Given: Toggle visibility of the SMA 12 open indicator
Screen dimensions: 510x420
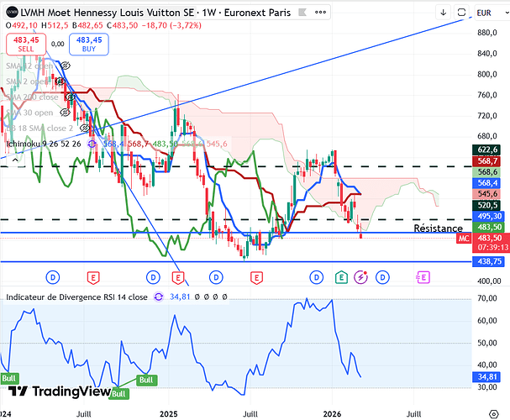Looking at the screenshot, I should (x=65, y=66).
